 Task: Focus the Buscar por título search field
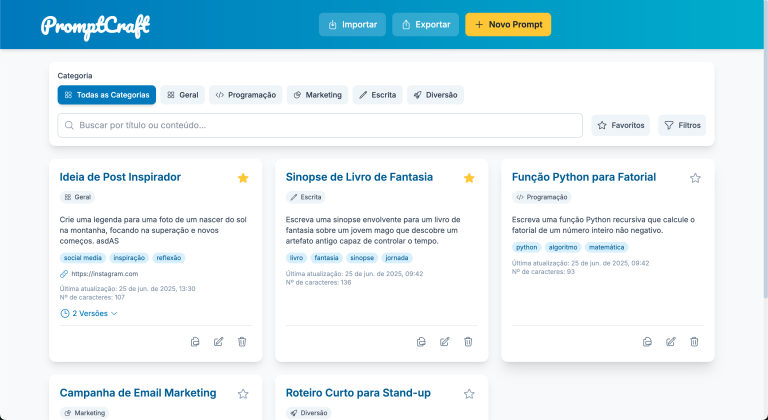[x=320, y=125]
